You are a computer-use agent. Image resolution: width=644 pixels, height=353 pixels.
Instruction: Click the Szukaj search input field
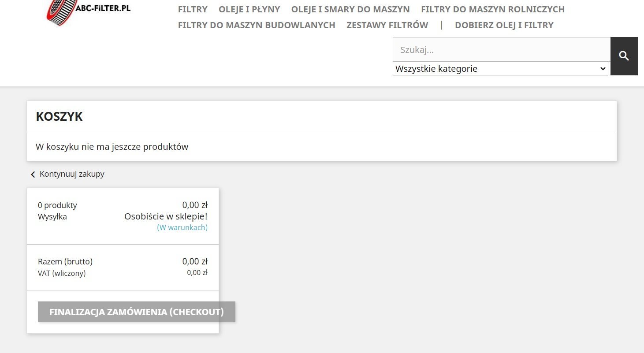(x=502, y=49)
